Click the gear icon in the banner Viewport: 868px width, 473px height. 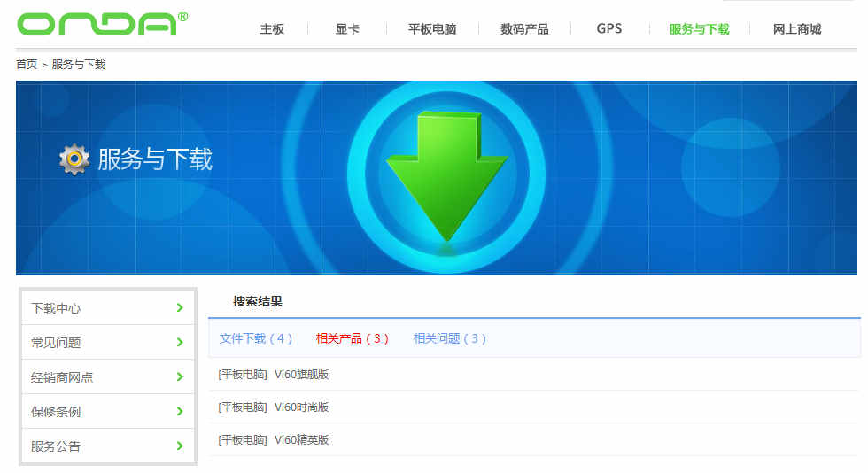74,159
